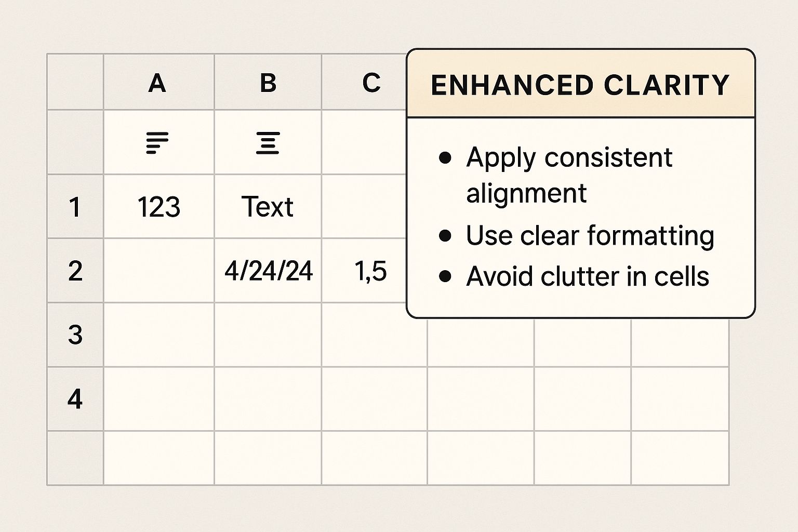This screenshot has width=798, height=532.
Task: Click the select-all corner above row headers
Action: 75,82
